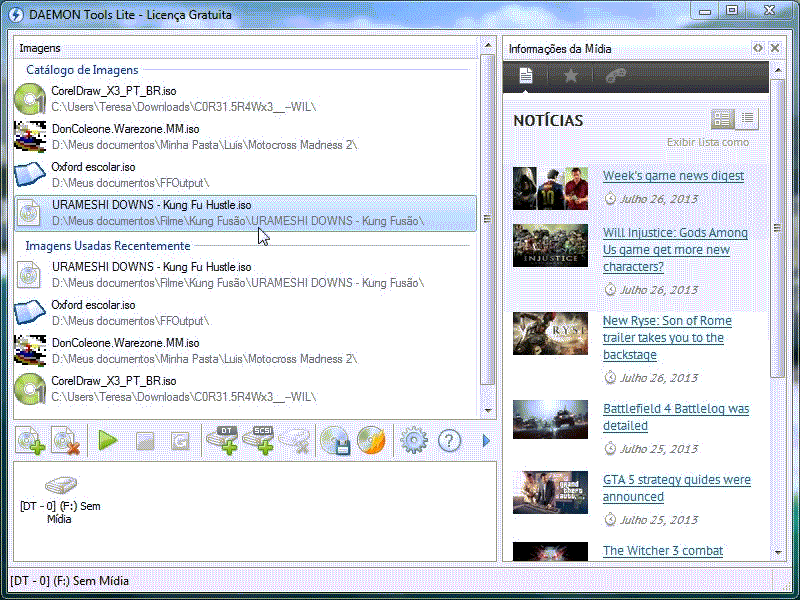Open New Ryse: Son of Rome link

point(667,337)
